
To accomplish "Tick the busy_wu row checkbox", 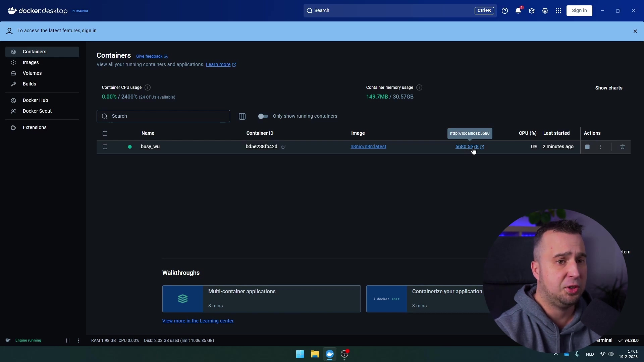I will tap(105, 147).
